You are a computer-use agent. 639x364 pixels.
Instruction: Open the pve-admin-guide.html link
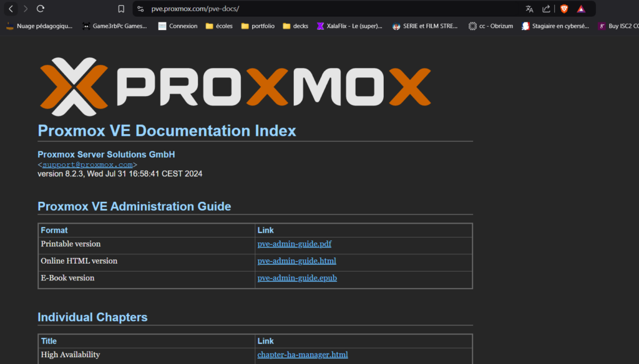296,261
